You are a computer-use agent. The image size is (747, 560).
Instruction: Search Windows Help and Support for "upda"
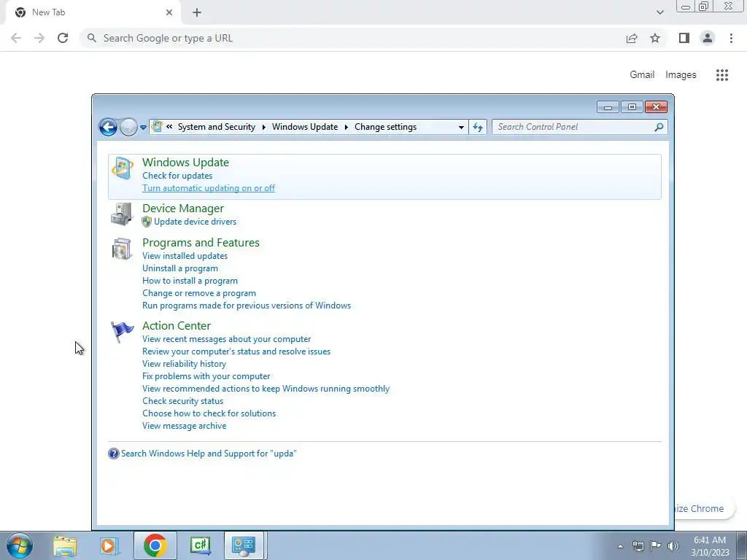point(209,454)
